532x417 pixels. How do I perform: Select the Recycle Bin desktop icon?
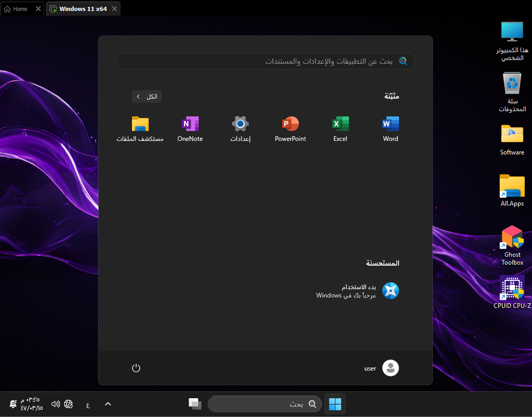click(x=512, y=92)
